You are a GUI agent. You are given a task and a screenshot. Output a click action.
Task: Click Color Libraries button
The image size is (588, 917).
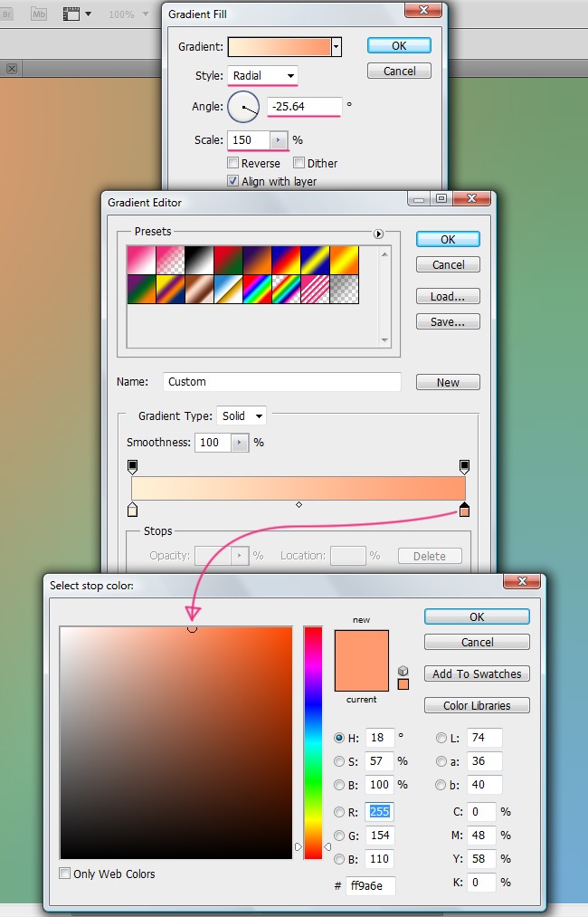pos(477,705)
